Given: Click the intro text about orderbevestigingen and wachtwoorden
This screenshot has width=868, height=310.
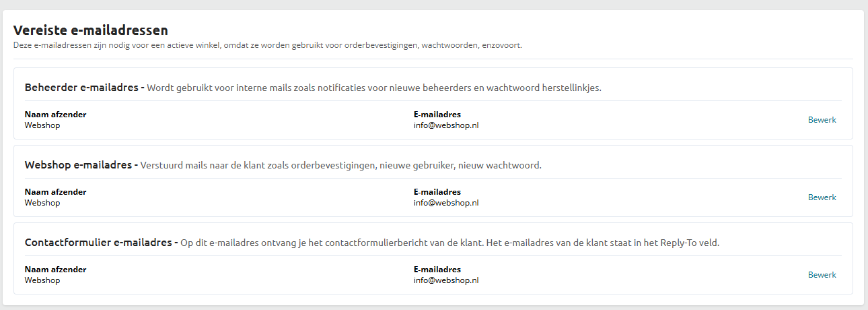Looking at the screenshot, I should (x=267, y=46).
